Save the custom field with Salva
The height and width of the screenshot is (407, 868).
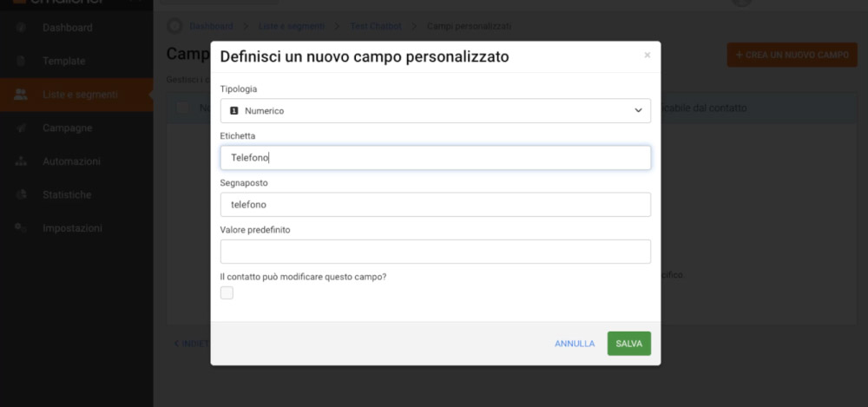[x=628, y=344]
